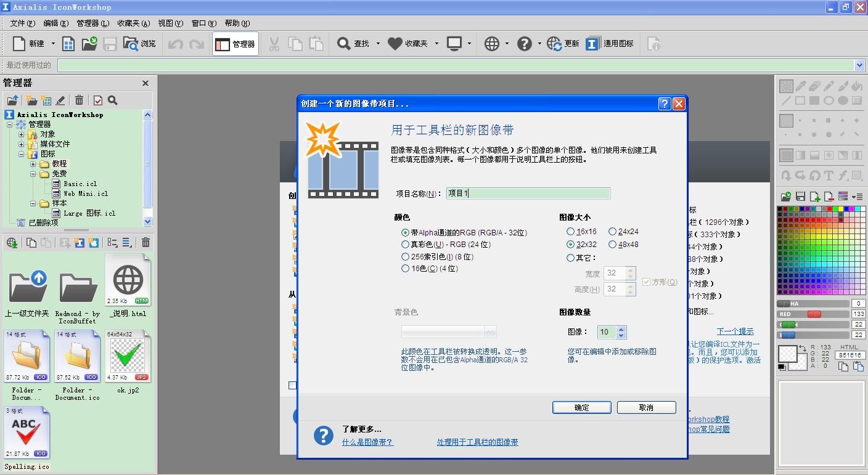
Task: Click the new Macintosh icon button in file toolbar
Action: click(93, 243)
